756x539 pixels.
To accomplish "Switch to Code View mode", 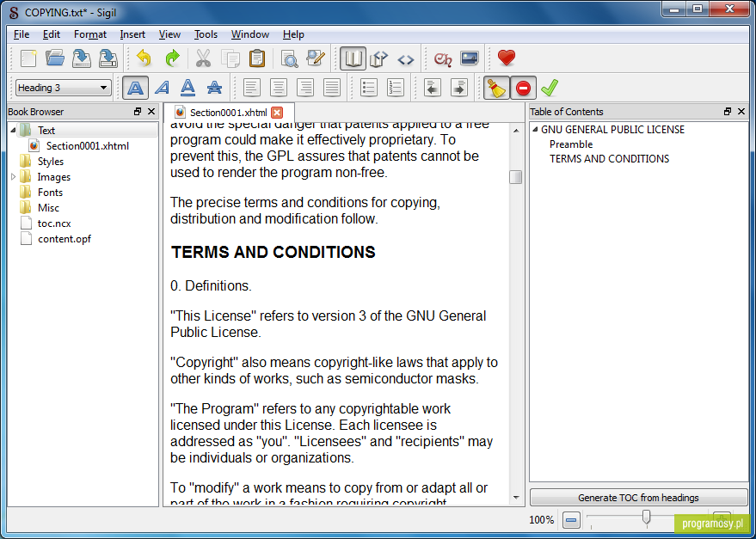I will pyautogui.click(x=406, y=58).
